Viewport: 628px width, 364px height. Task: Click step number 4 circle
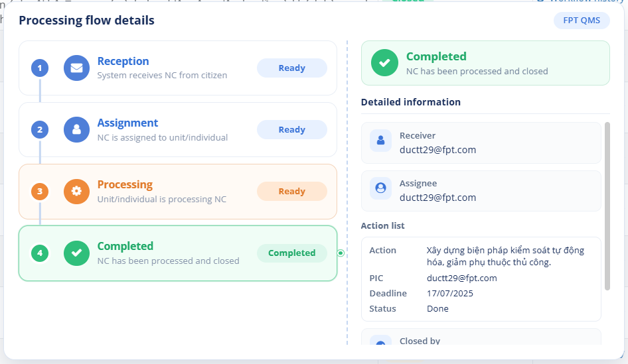coord(40,253)
